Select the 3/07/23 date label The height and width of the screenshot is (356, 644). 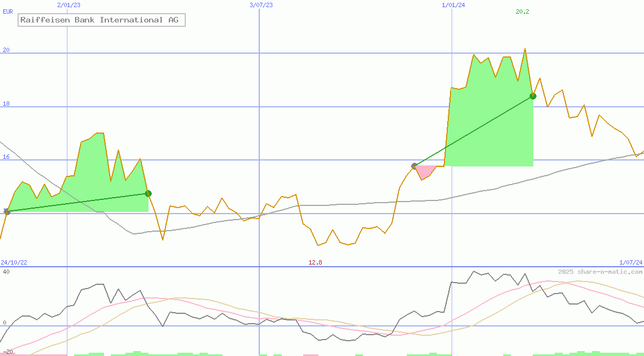click(261, 5)
